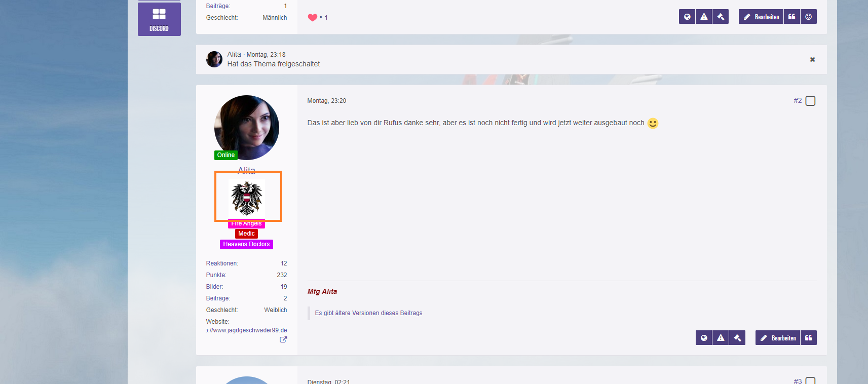Open the Discord sidebar menu item

click(x=159, y=19)
